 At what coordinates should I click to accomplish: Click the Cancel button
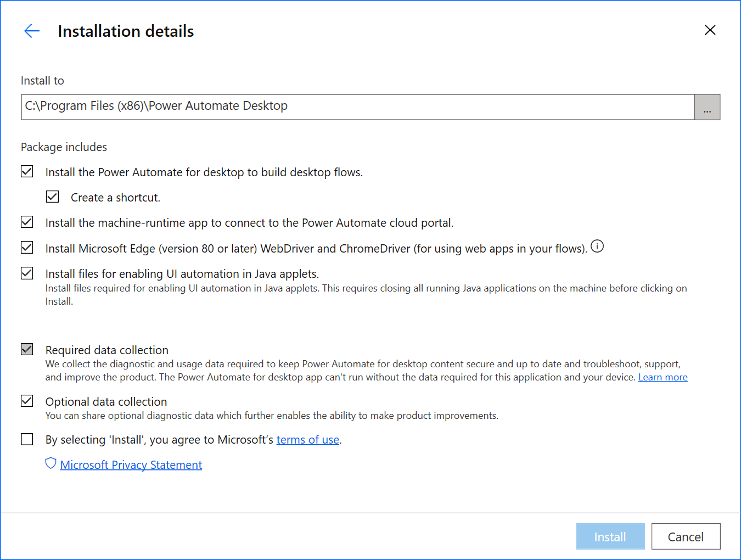[686, 536]
